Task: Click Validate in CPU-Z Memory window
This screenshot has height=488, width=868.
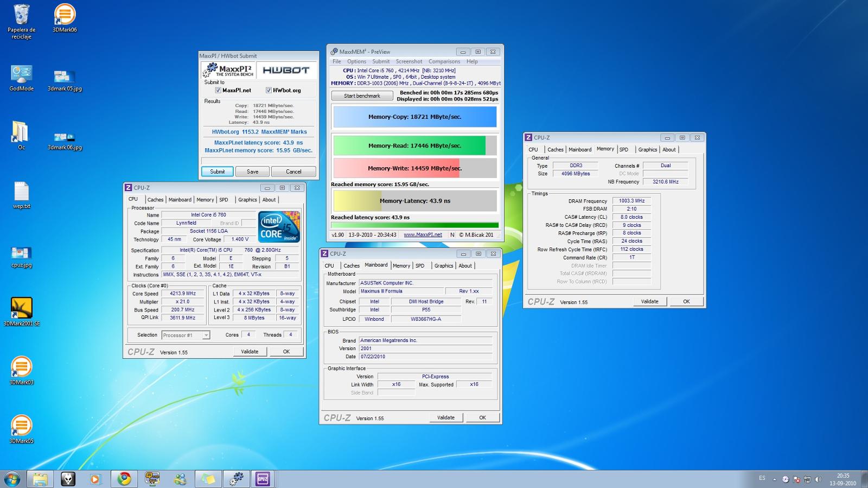Action: pyautogui.click(x=650, y=301)
